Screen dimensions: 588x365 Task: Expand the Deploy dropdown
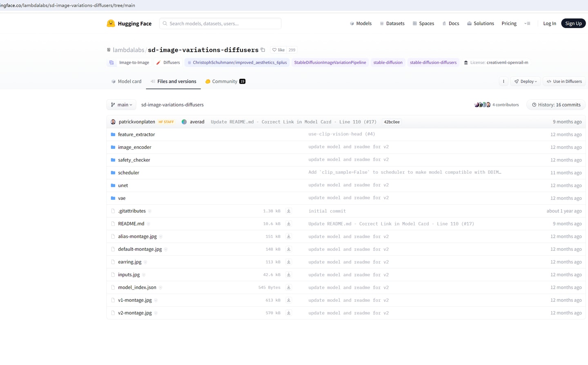[526, 82]
